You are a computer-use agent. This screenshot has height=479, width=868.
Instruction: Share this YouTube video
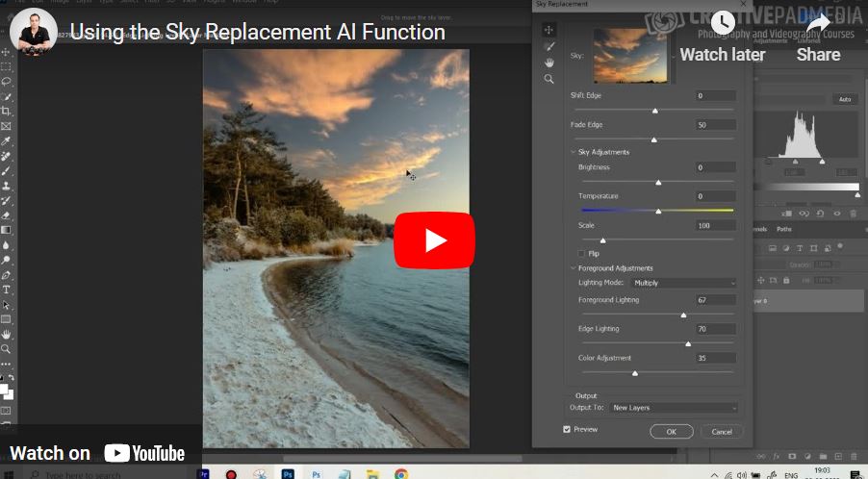(x=818, y=38)
